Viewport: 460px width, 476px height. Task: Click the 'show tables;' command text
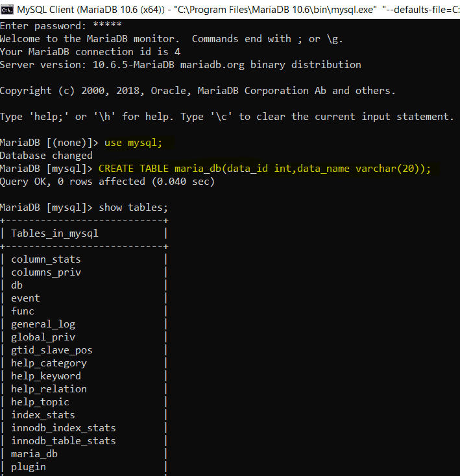click(x=133, y=208)
